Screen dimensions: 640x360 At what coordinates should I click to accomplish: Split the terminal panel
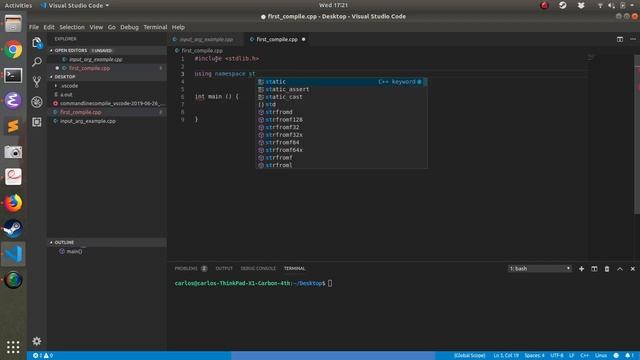pyautogui.click(x=594, y=269)
